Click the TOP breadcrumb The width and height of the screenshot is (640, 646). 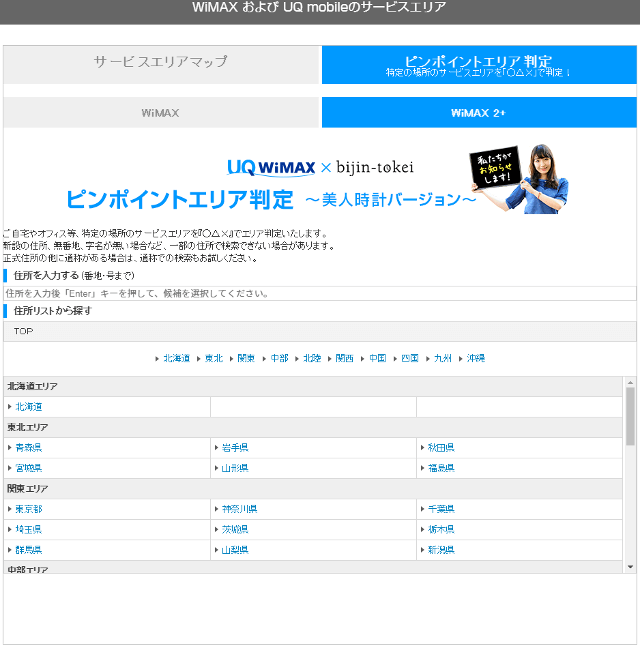pyautogui.click(x=23, y=331)
